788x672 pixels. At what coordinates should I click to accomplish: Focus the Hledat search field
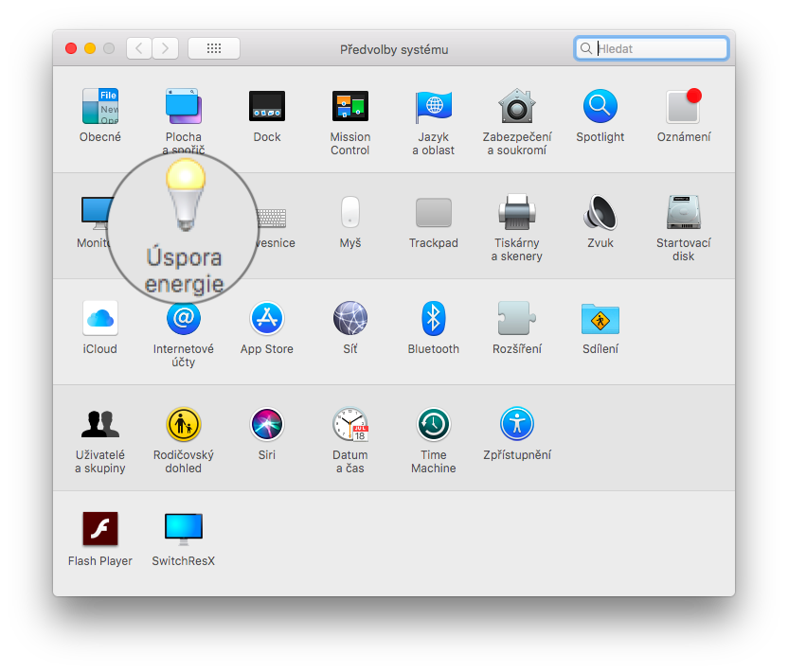coord(652,48)
